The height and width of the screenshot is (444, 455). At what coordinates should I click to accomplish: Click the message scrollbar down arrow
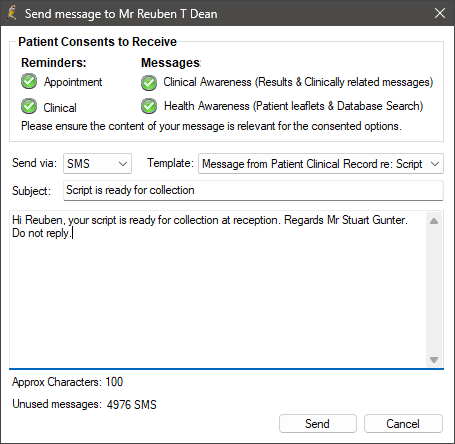tap(434, 359)
